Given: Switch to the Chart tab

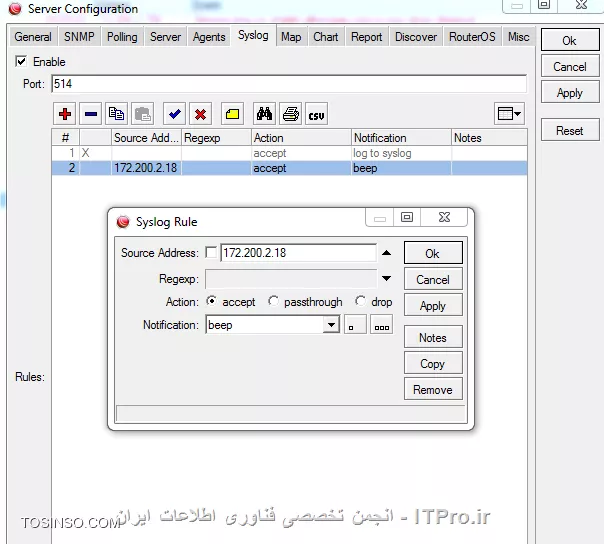Looking at the screenshot, I should point(325,37).
